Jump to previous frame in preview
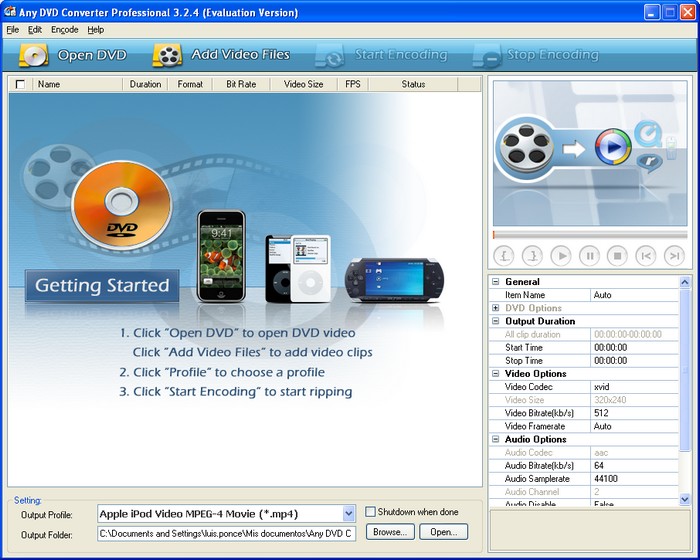 pyautogui.click(x=646, y=256)
